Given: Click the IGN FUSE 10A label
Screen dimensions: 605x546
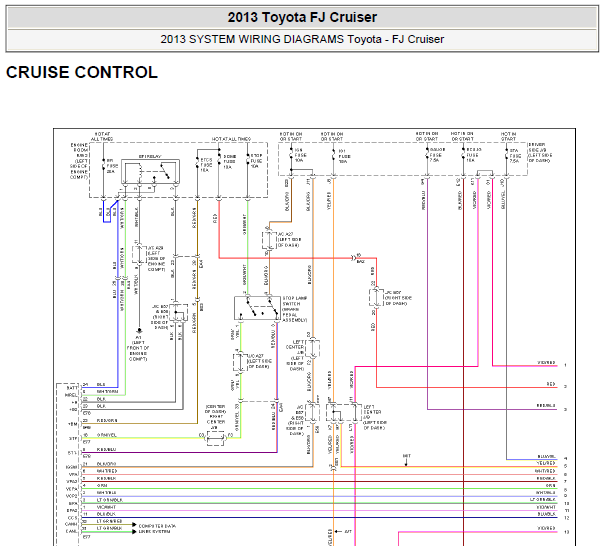Looking at the screenshot, I should point(301,155).
